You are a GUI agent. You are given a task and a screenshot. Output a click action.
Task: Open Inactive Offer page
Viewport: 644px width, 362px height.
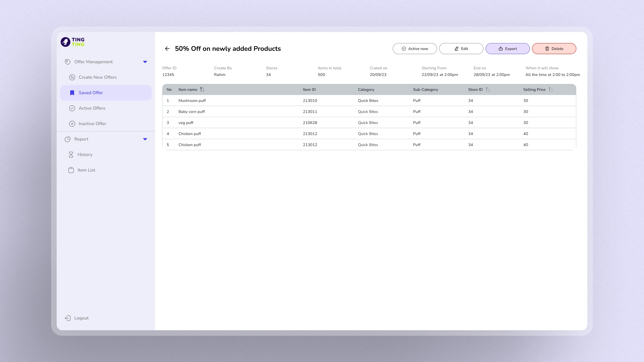point(106,124)
